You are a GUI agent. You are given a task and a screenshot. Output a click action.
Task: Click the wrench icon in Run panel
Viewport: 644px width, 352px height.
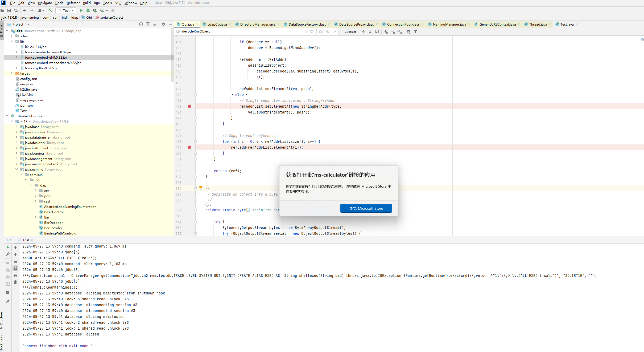(x=8, y=254)
